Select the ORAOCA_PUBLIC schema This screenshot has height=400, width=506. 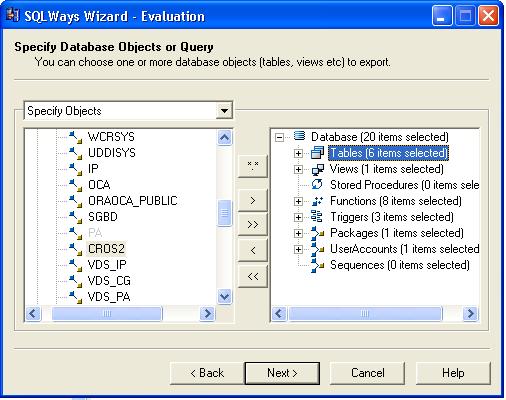[x=133, y=201]
